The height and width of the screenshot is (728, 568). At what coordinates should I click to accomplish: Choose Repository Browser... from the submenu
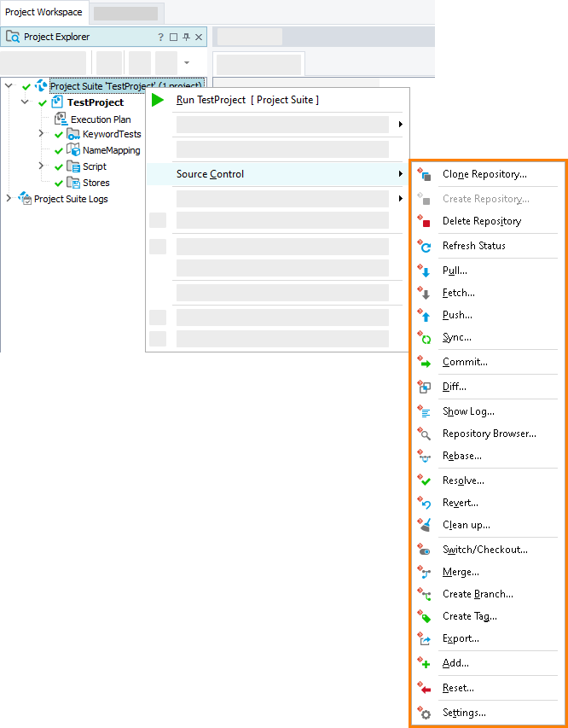click(488, 434)
